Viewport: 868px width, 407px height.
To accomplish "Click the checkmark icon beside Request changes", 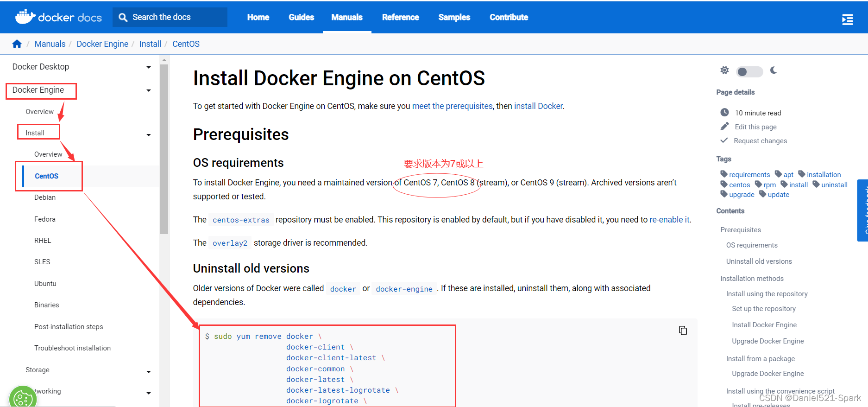I will 724,140.
